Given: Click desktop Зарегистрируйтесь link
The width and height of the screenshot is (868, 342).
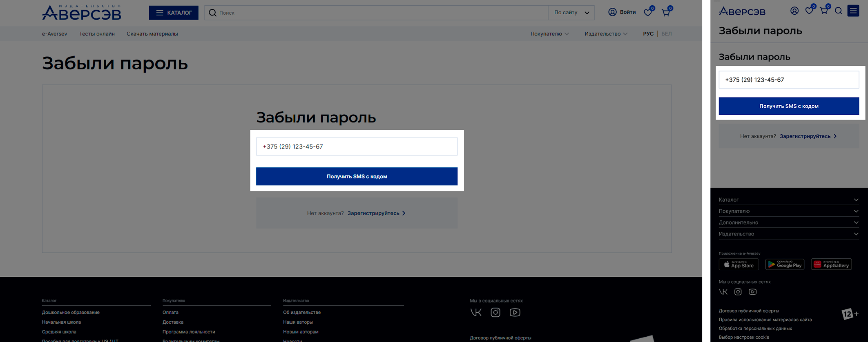Looking at the screenshot, I should tap(373, 213).
